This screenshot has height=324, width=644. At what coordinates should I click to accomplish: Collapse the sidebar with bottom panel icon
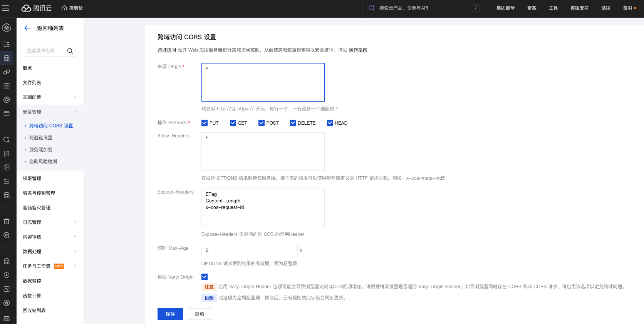7,318
